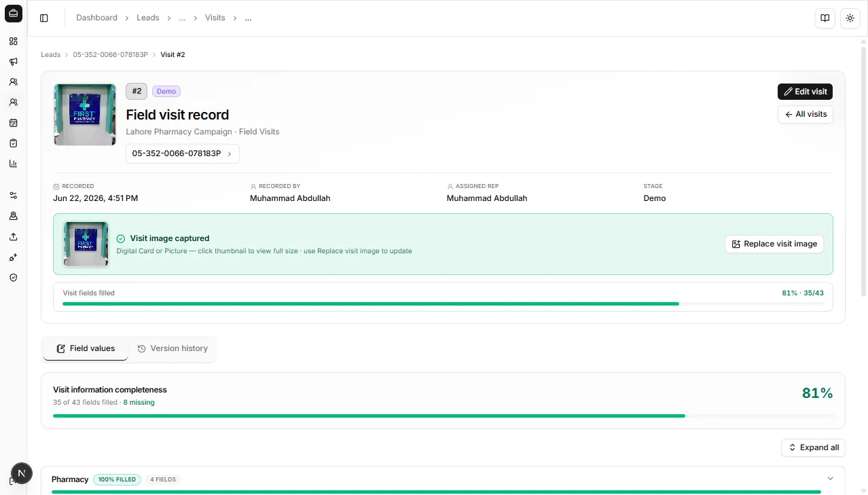Screen dimensions: 868x495
Task: Go back to All visits
Action: point(805,115)
